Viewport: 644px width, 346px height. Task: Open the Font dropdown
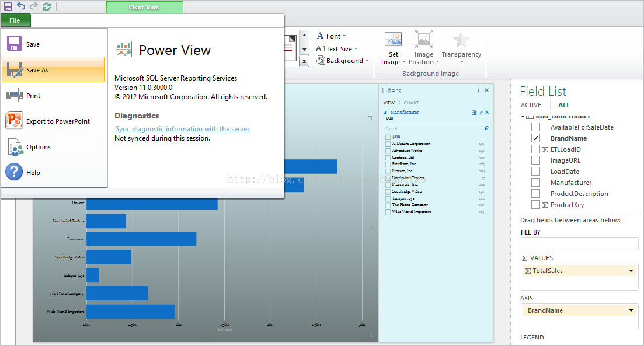pos(344,36)
